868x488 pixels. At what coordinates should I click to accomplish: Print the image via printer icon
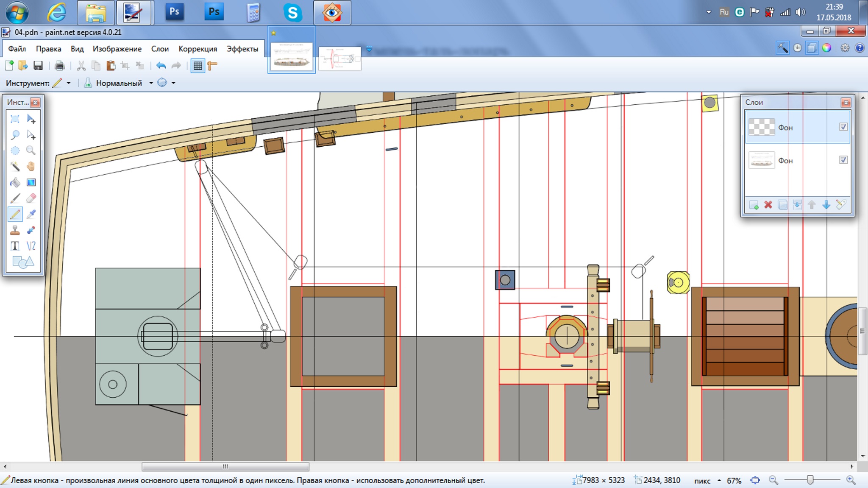pos(59,65)
